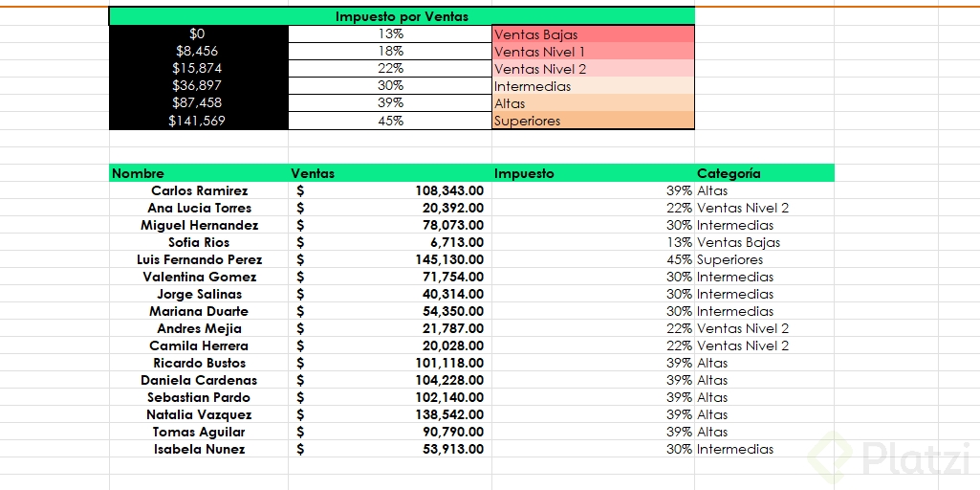Select the "Ventas" column header cell
The width and height of the screenshot is (980, 490).
click(390, 173)
